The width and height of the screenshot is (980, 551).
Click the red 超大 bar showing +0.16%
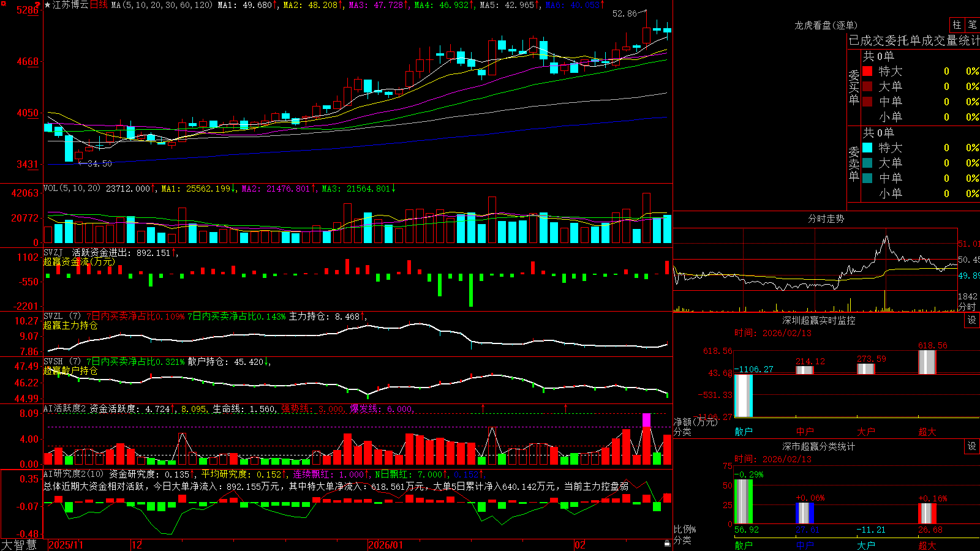pyautogui.click(x=927, y=513)
